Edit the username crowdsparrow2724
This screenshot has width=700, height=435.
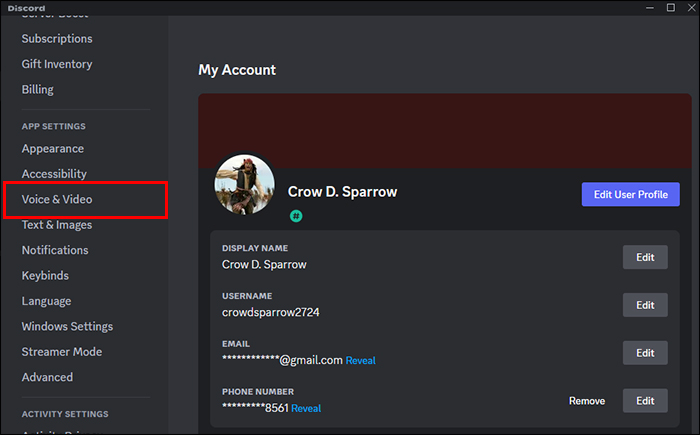click(645, 304)
